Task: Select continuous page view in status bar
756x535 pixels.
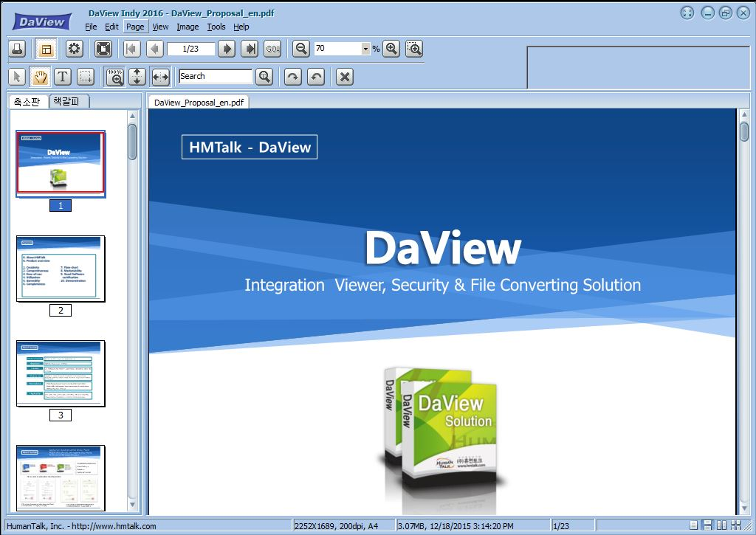Action: [x=708, y=525]
